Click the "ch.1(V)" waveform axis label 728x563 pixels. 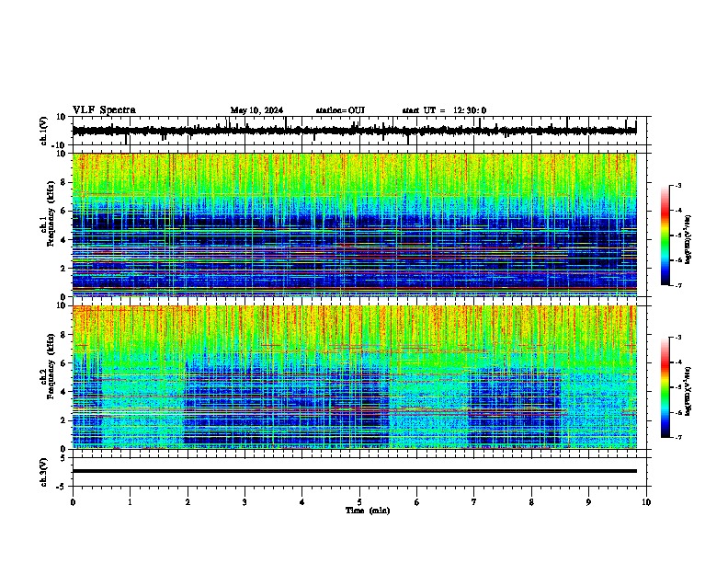(43, 131)
